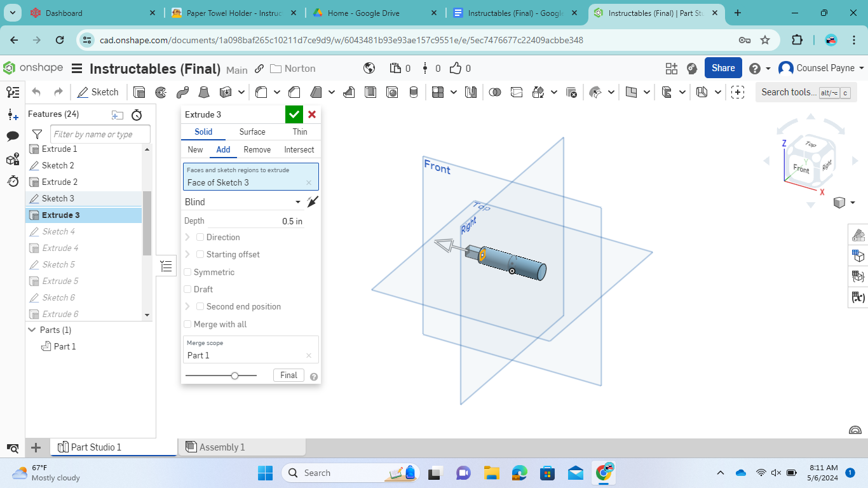Viewport: 868px width, 488px height.
Task: Toggle the Draft checkbox in dialog
Action: click(187, 289)
